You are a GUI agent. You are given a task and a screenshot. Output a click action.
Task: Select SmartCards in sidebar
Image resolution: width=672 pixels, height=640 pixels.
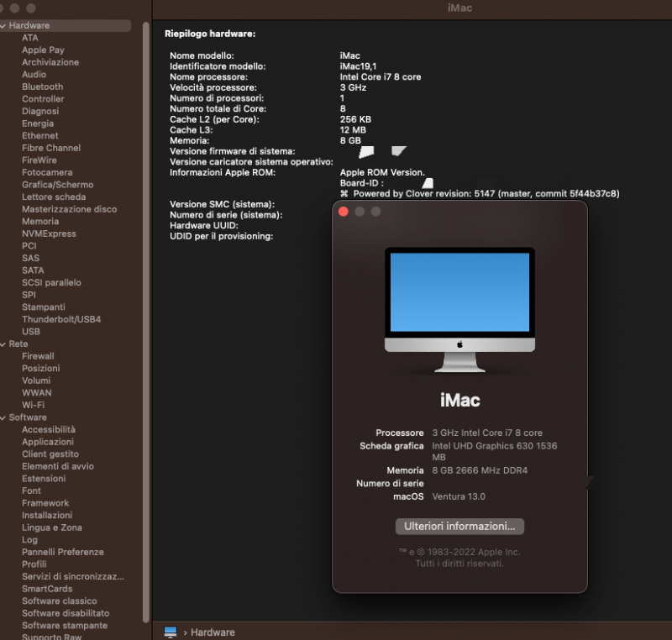(47, 589)
